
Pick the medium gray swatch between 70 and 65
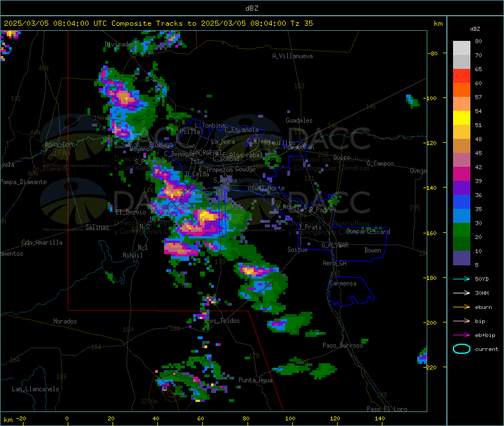[461, 62]
